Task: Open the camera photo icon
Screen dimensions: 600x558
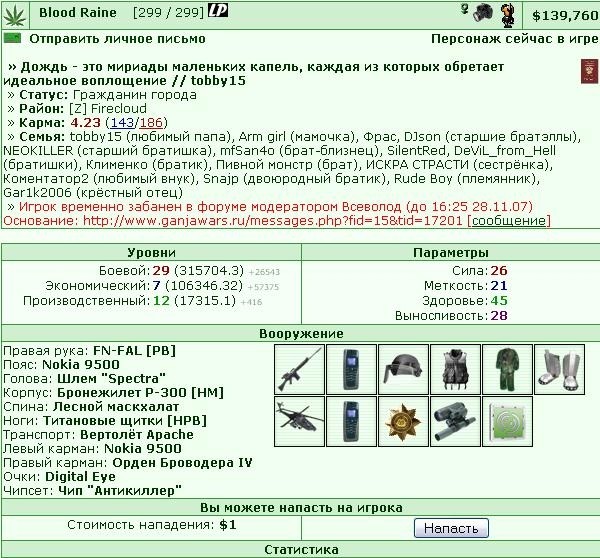Action: (483, 14)
